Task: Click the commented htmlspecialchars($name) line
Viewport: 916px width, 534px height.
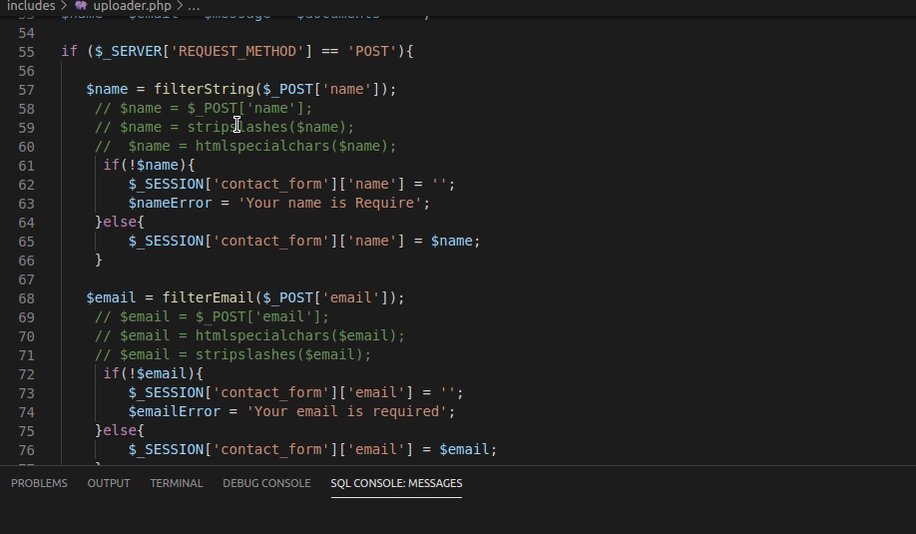Action: tap(245, 146)
